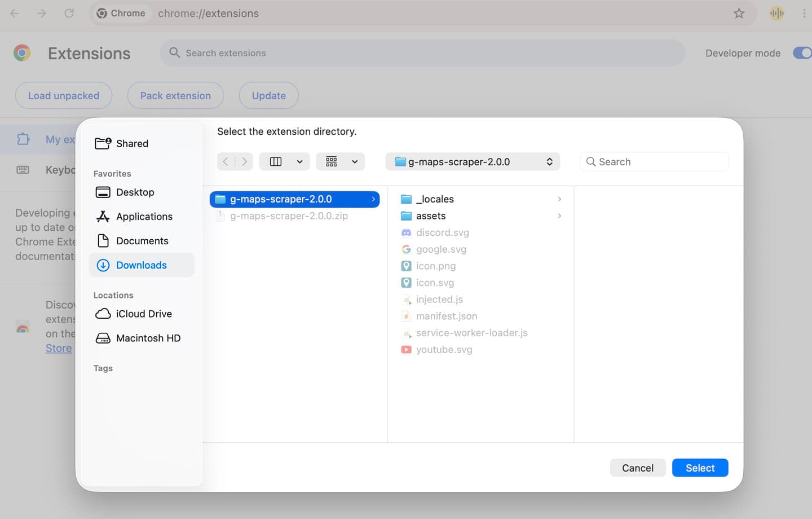Open the Store link in the sidebar
Image resolution: width=812 pixels, height=519 pixels.
point(59,348)
